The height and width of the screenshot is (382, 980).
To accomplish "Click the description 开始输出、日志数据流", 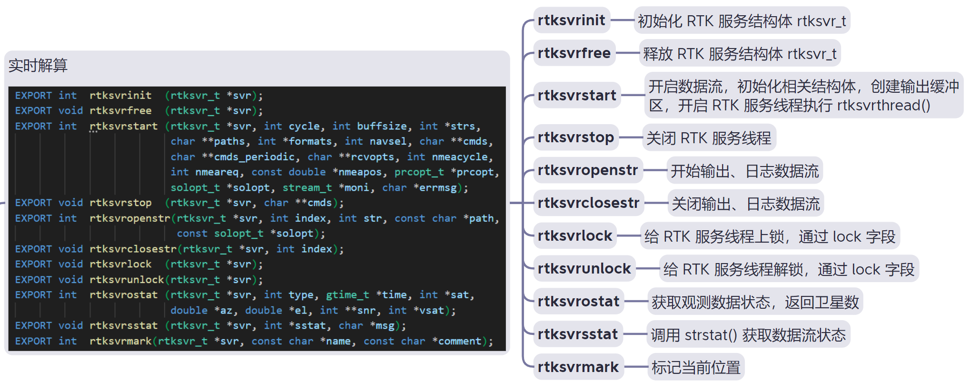I will pyautogui.click(x=744, y=170).
